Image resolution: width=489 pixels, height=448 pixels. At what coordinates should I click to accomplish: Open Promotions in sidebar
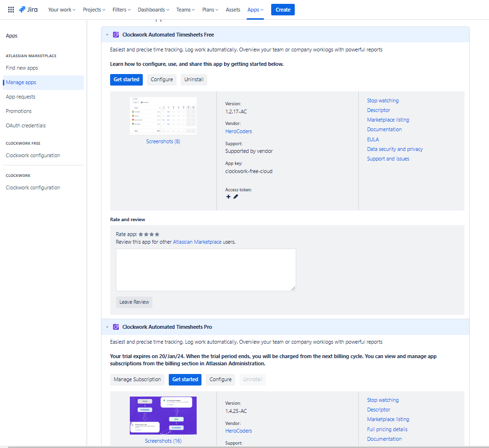point(19,111)
